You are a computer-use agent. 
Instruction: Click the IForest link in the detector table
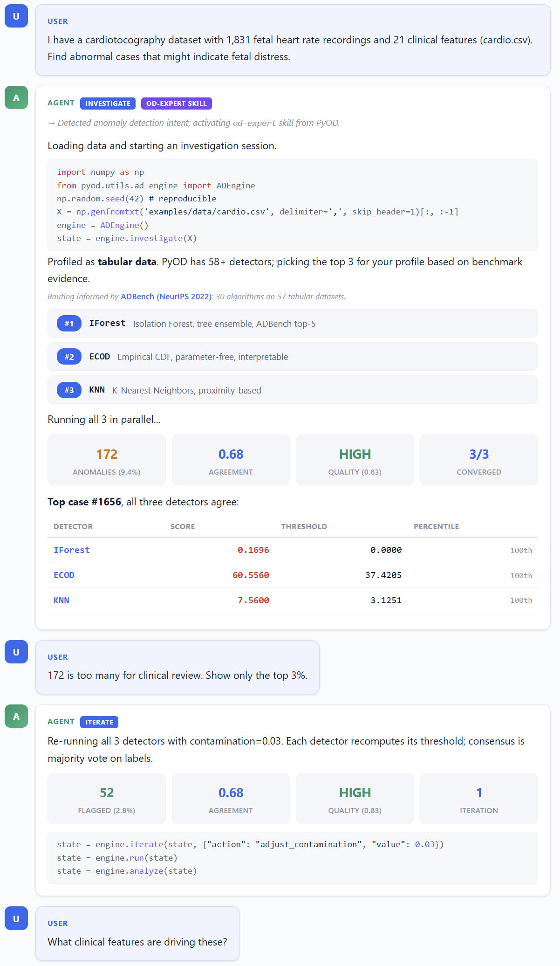(72, 550)
